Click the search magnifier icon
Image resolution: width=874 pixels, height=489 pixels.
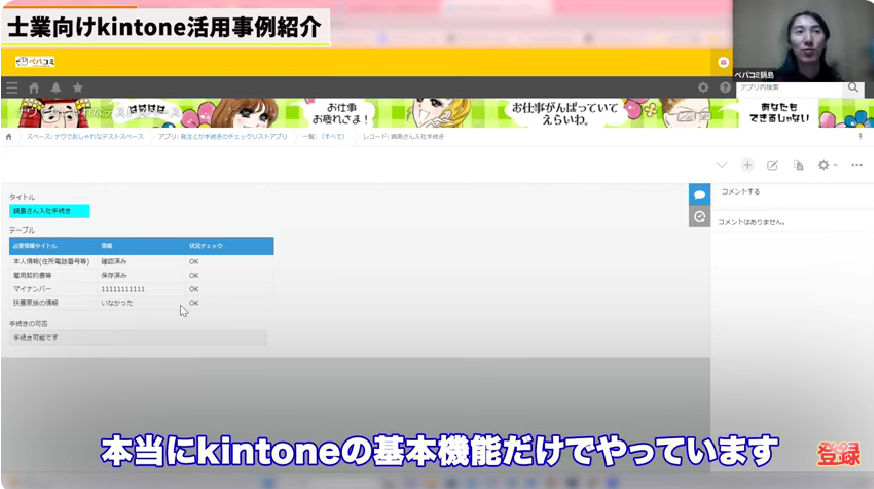(853, 88)
